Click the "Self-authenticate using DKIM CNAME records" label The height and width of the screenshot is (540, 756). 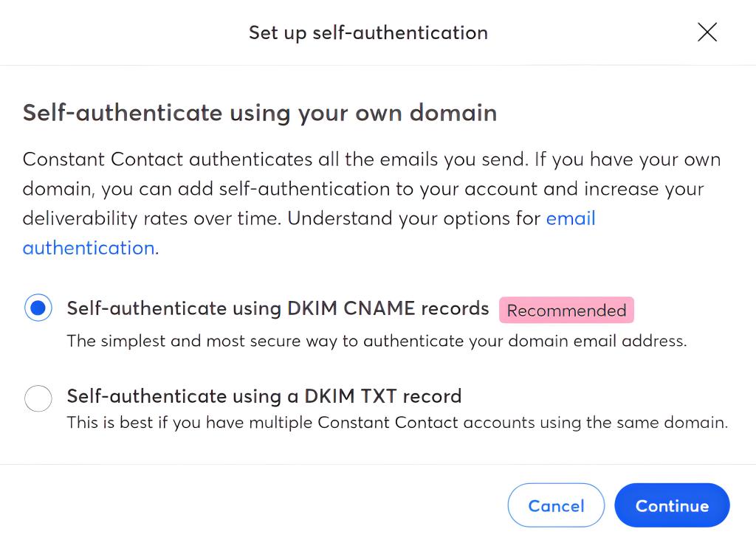click(x=278, y=308)
